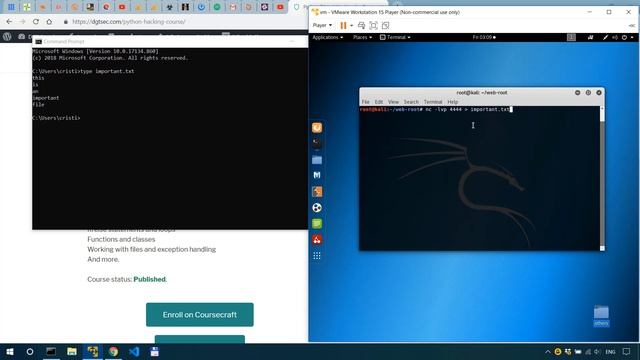Image resolution: width=640 pixels, height=360 pixels.
Task: Click Published course status text
Action: (149, 279)
